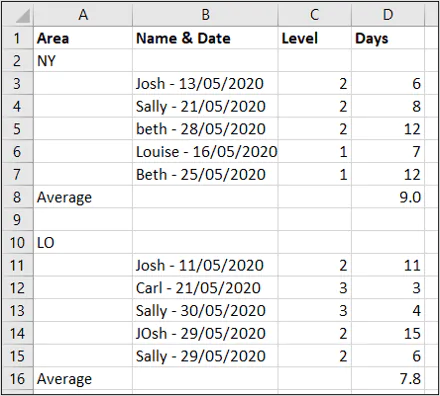Select row 16 header

[x=18, y=379]
